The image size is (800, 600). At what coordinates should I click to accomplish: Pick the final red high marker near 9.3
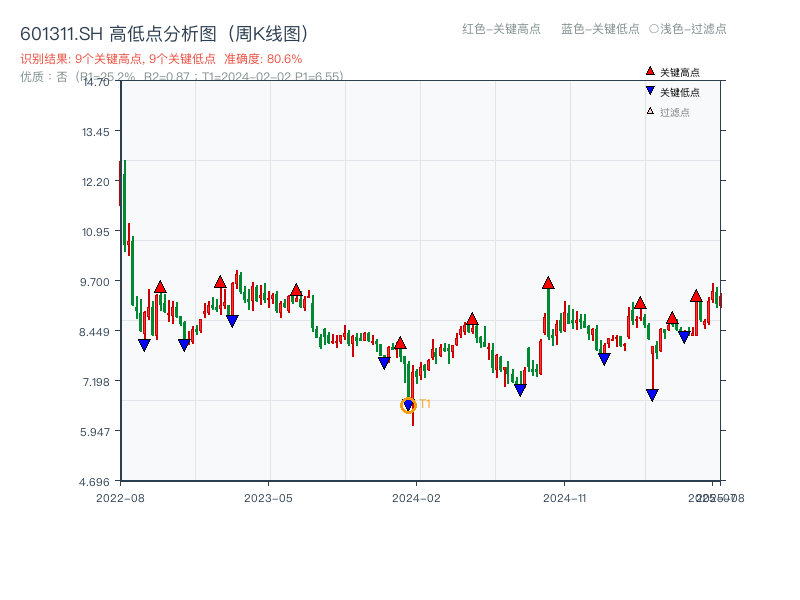click(696, 295)
